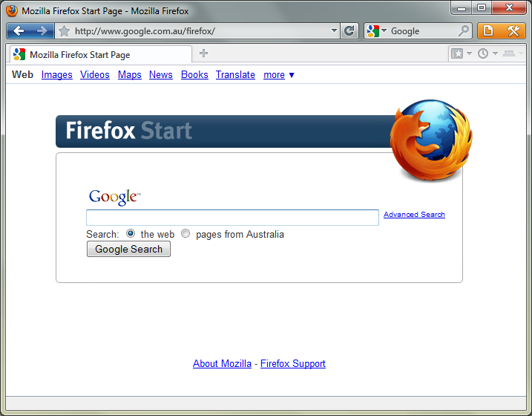Bookmark page with star icon in address bar
532x416 pixels.
[64, 31]
